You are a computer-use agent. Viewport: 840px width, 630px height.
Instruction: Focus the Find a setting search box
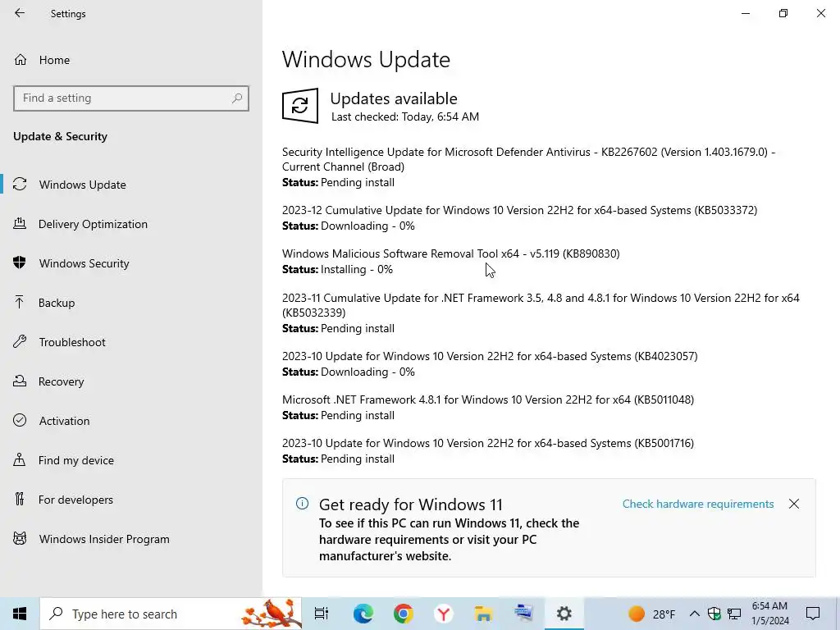pyautogui.click(x=130, y=98)
